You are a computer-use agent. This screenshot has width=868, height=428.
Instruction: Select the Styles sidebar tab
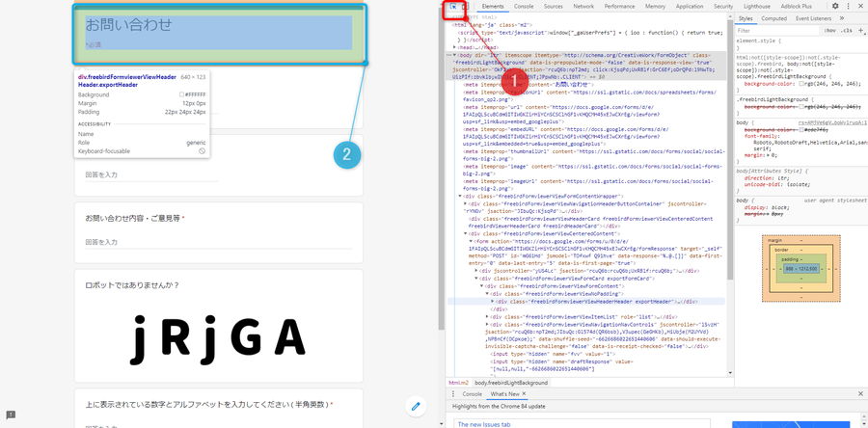click(746, 18)
